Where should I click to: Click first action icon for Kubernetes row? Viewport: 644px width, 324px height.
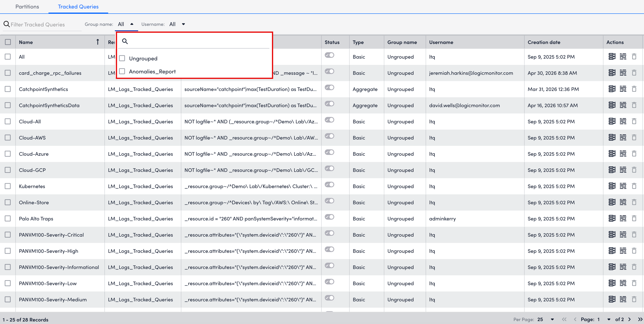[612, 186]
